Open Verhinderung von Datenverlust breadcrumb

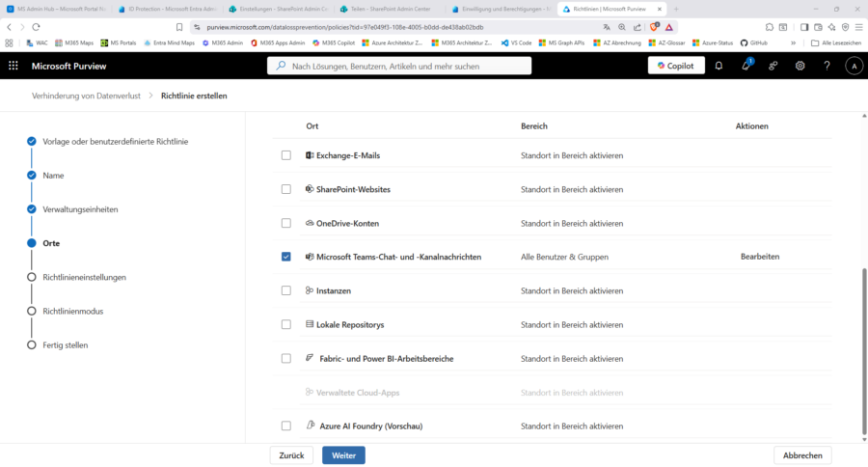[x=86, y=96]
